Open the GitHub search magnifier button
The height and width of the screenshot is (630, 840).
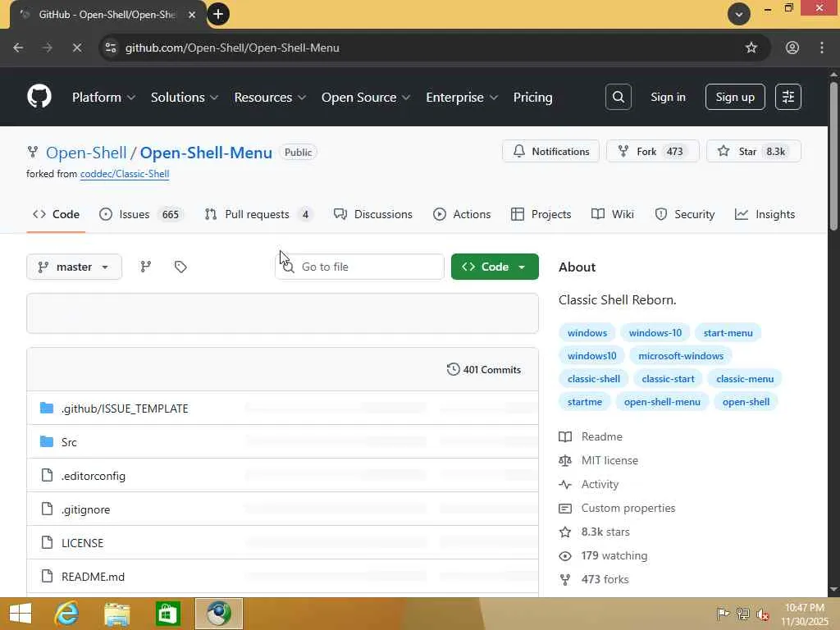point(619,97)
